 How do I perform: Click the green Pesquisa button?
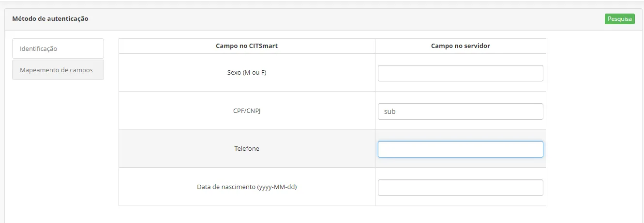pyautogui.click(x=619, y=19)
